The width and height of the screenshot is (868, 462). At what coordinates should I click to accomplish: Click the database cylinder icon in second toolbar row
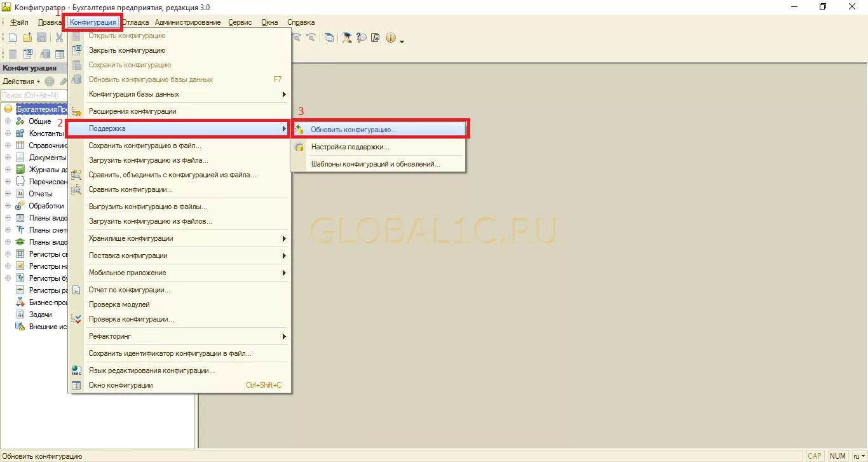point(45,54)
